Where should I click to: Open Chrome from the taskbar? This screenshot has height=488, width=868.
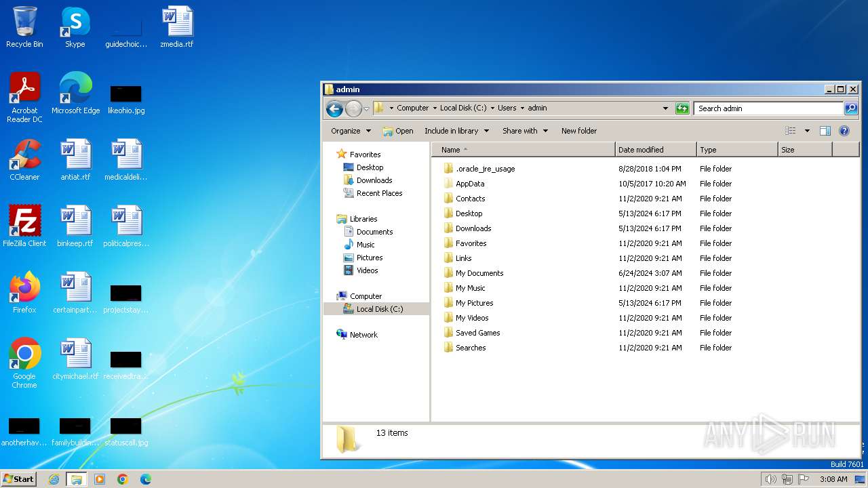click(x=123, y=479)
